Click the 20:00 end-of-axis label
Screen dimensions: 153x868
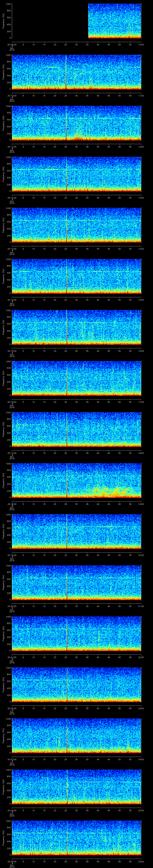point(141,555)
